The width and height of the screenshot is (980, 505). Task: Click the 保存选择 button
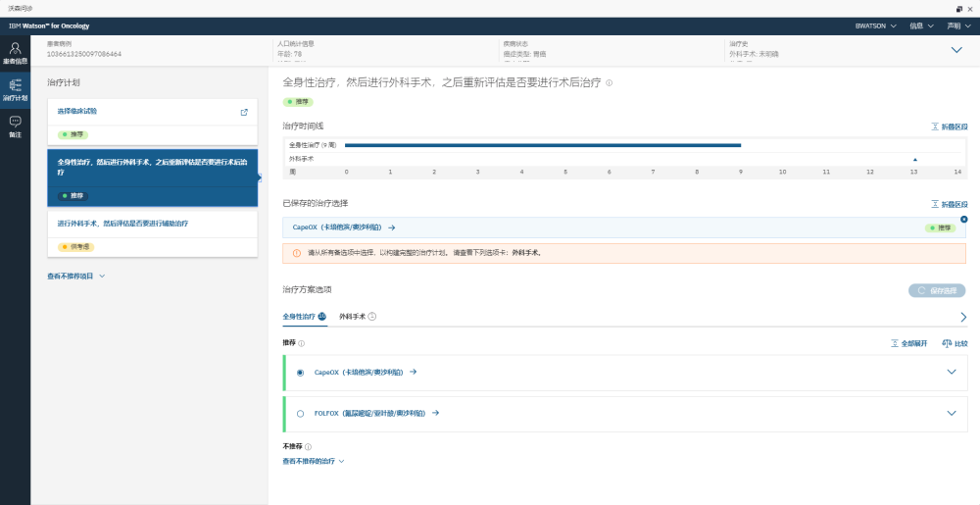click(937, 290)
